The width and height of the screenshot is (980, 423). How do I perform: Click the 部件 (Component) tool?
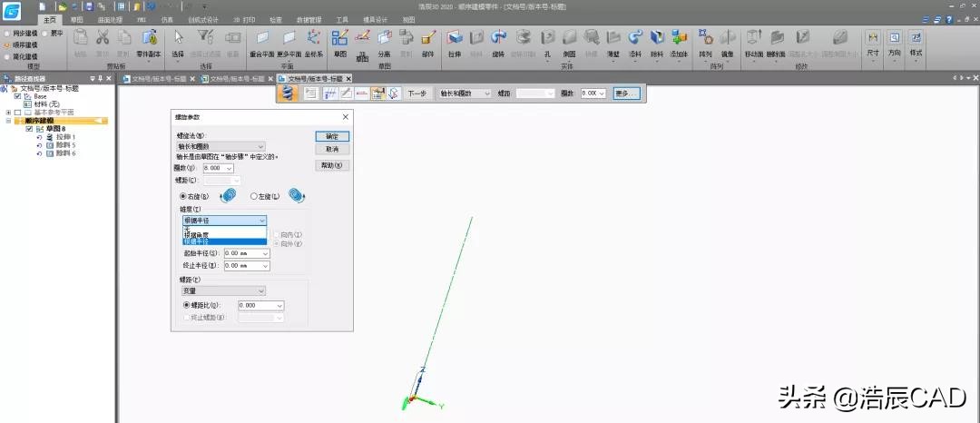428,42
